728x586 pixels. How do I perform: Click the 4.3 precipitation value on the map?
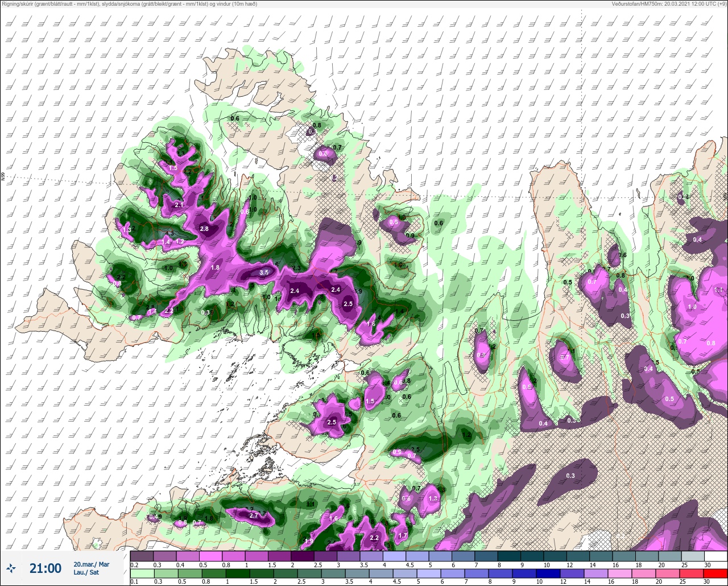click(x=169, y=233)
